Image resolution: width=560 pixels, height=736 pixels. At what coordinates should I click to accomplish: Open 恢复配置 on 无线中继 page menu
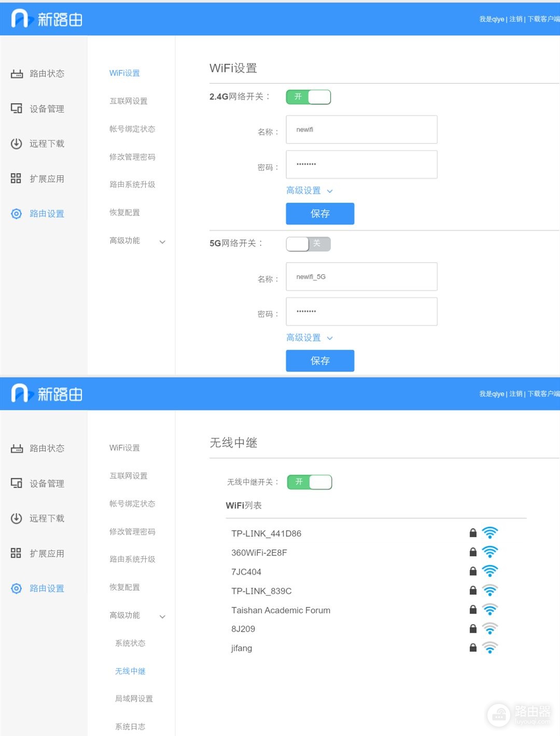[124, 587]
